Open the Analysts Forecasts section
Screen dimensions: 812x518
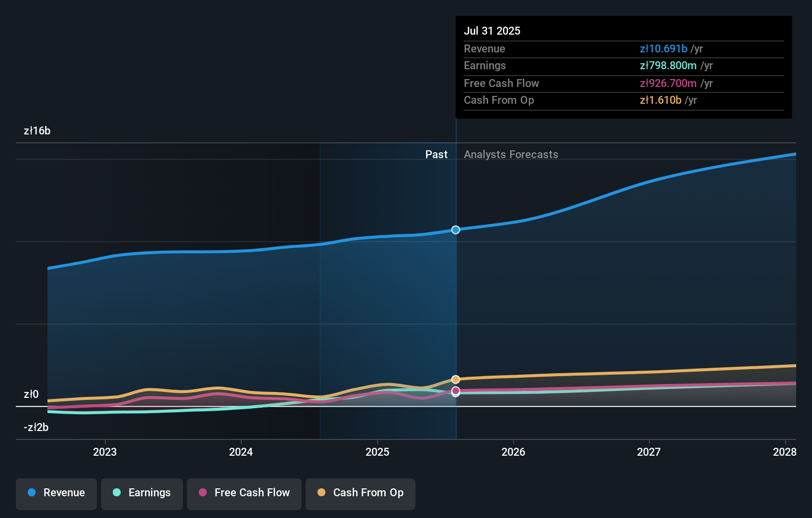511,154
